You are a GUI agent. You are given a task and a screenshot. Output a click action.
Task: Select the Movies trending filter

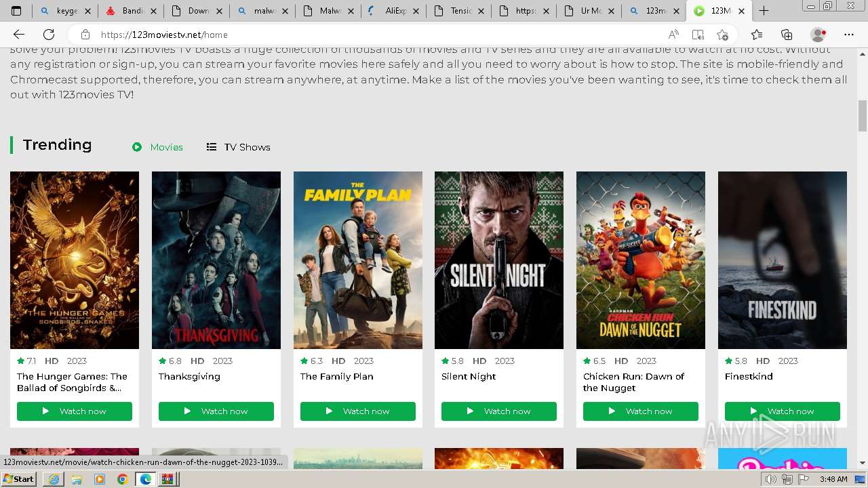(x=157, y=147)
